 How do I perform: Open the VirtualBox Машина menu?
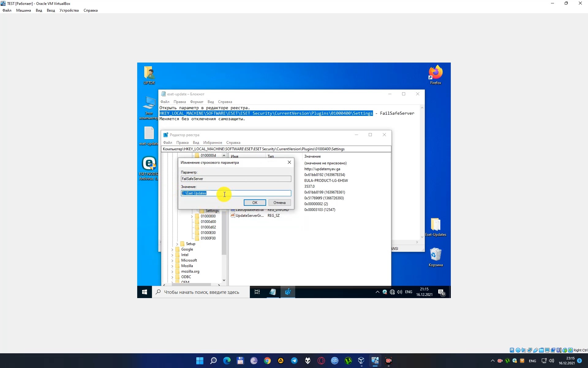tap(24, 10)
